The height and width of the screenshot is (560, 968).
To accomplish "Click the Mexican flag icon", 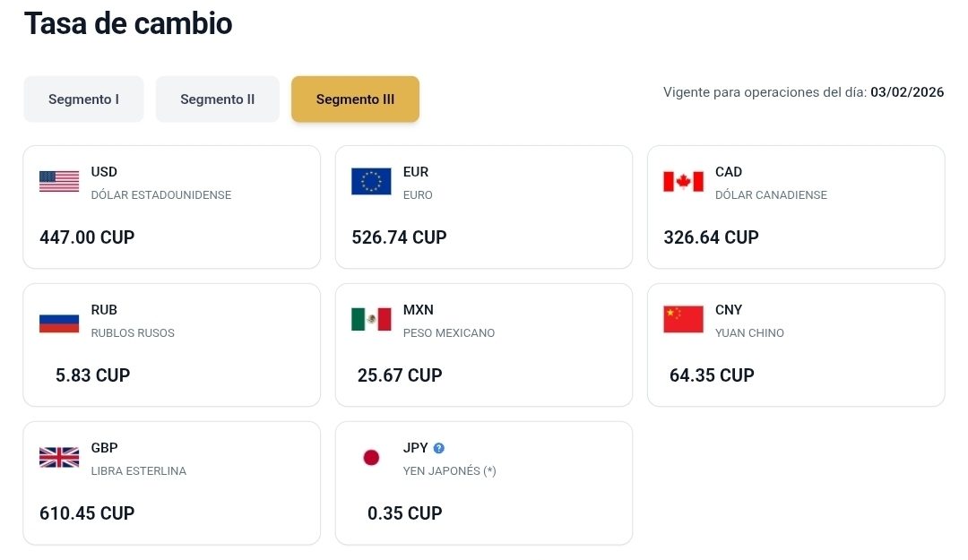I will [x=371, y=320].
